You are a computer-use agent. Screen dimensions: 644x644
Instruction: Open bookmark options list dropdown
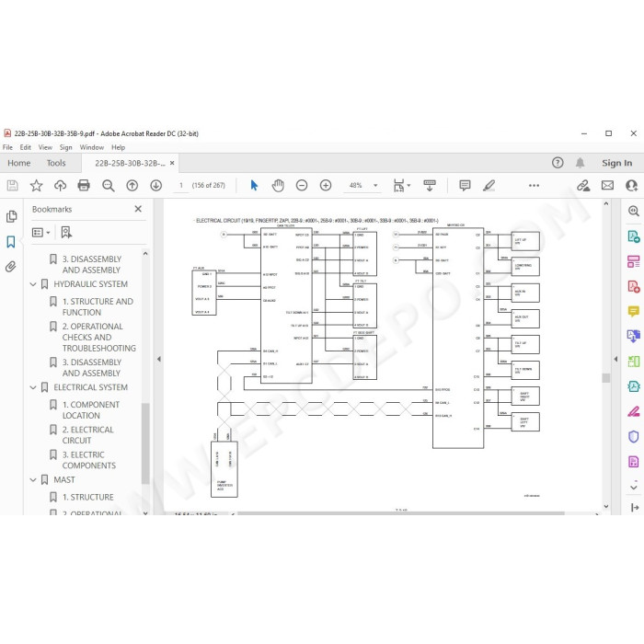[x=40, y=233]
